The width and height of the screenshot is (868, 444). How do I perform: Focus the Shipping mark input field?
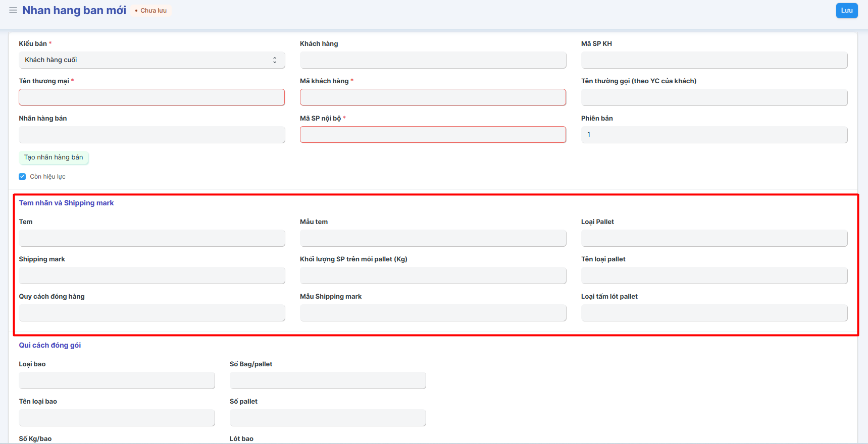151,275
